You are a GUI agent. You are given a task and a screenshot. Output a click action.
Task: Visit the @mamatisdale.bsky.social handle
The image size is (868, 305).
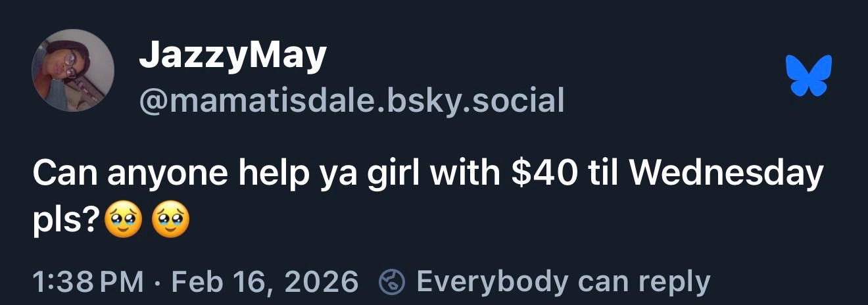pos(352,101)
